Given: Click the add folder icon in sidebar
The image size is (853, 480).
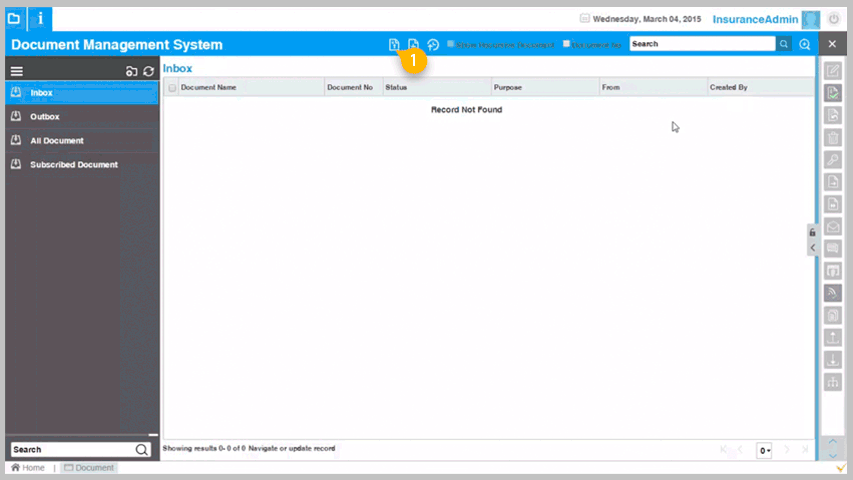Looking at the screenshot, I should tap(131, 71).
